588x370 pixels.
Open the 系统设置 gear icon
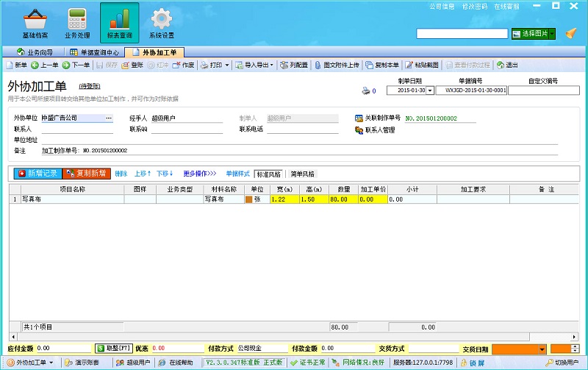point(161,24)
